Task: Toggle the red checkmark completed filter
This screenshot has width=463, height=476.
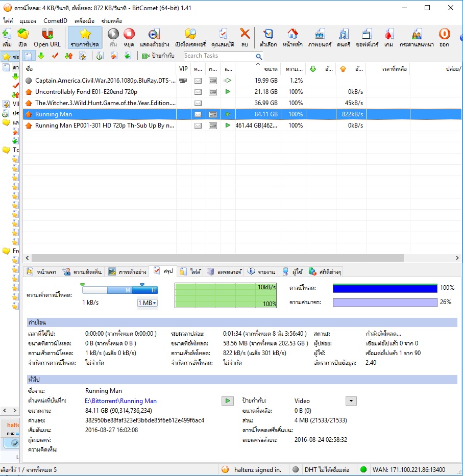Action: tap(55, 56)
